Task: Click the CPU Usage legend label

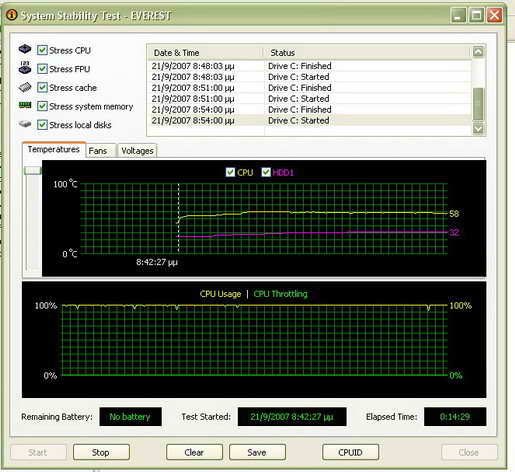Action: [220, 294]
